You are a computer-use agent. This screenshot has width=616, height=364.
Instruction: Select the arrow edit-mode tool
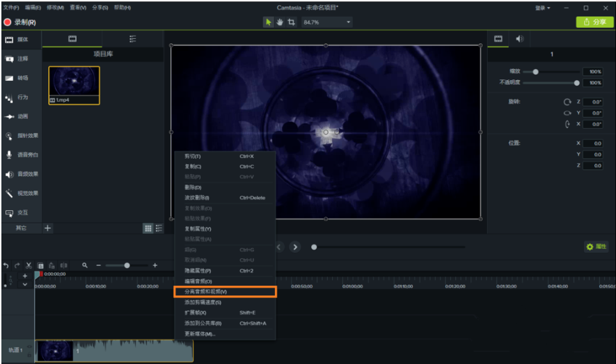pyautogui.click(x=268, y=22)
